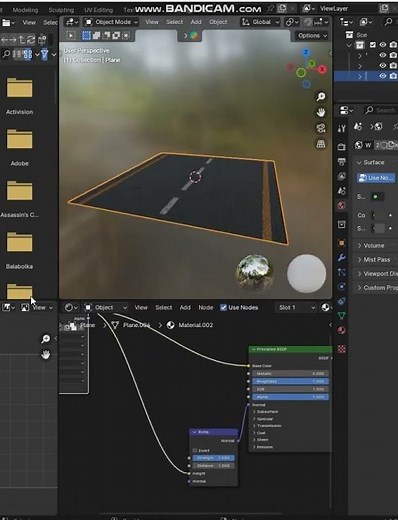The image size is (398, 520).
Task: Open the Material properties tab icon
Action: (x=342, y=330)
